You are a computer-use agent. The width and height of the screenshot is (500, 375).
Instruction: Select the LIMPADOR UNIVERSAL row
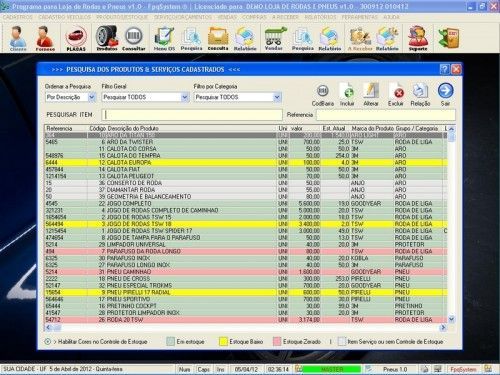[x=246, y=245]
